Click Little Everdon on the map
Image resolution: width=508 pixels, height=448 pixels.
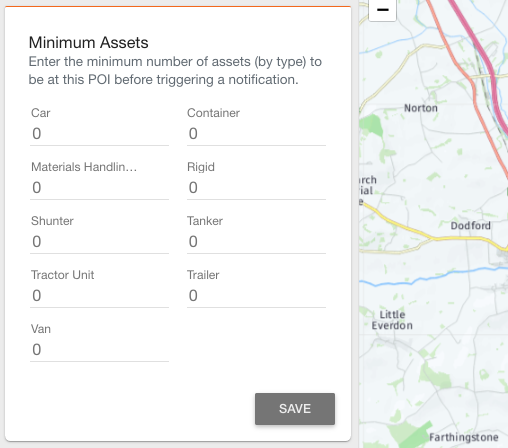[392, 320]
